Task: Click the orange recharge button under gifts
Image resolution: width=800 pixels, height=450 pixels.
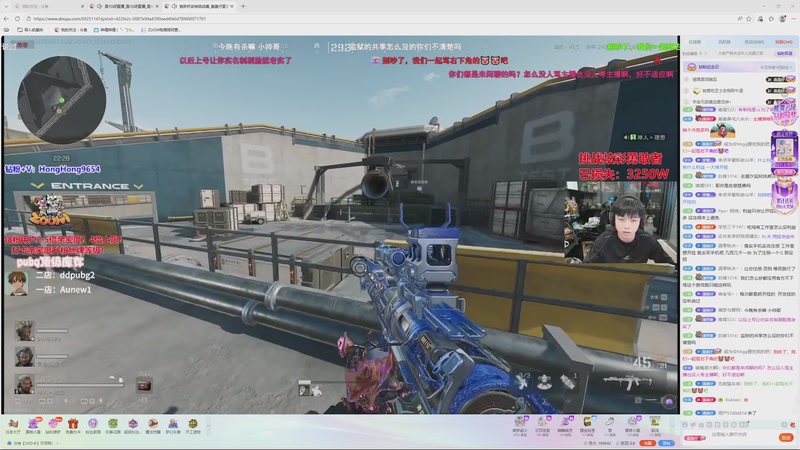Action: pyautogui.click(x=648, y=443)
